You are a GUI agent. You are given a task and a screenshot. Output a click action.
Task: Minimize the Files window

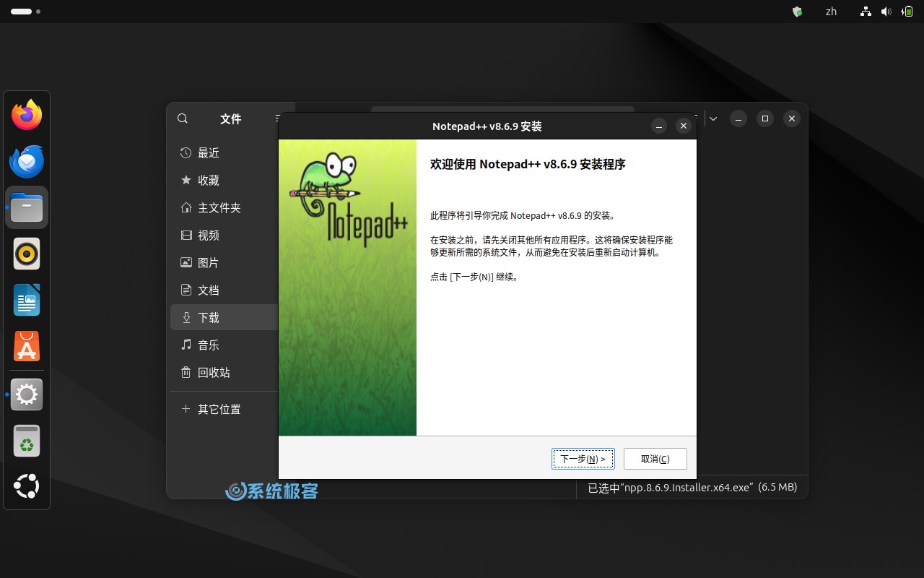[738, 118]
